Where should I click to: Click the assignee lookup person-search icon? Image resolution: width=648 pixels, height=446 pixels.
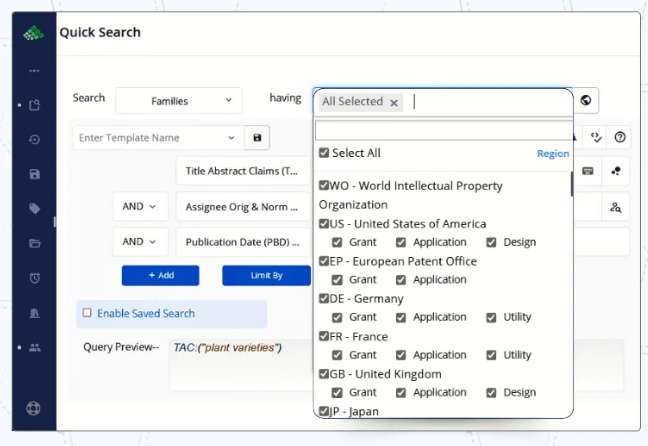(615, 207)
